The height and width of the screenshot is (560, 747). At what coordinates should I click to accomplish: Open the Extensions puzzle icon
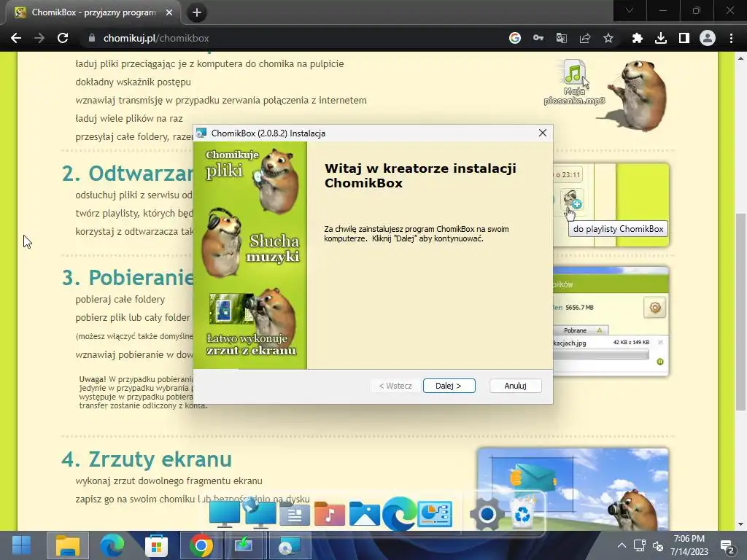637,38
